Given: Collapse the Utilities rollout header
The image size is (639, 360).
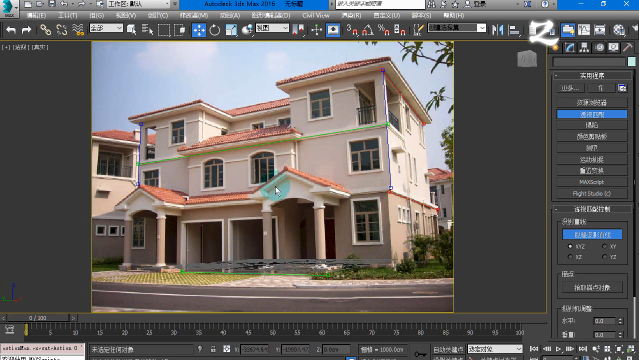Looking at the screenshot, I should tap(592, 75).
